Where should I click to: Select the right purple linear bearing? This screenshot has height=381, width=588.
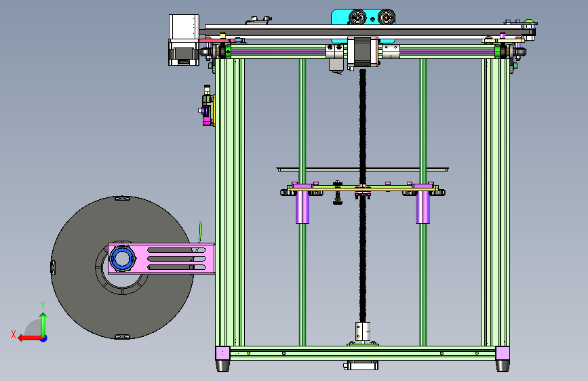tap(423, 207)
